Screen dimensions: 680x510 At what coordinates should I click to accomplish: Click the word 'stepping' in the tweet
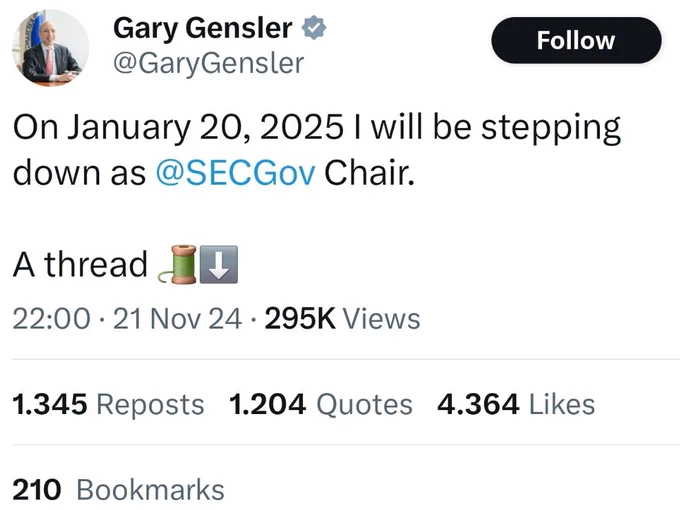click(x=551, y=129)
